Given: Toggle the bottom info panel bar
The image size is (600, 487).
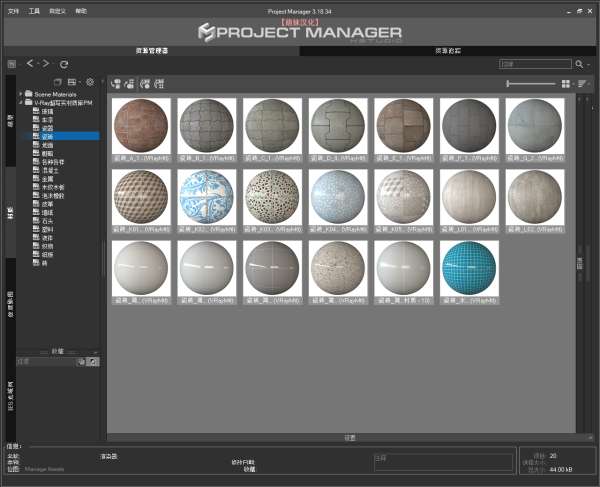Looking at the screenshot, I should click(350, 438).
